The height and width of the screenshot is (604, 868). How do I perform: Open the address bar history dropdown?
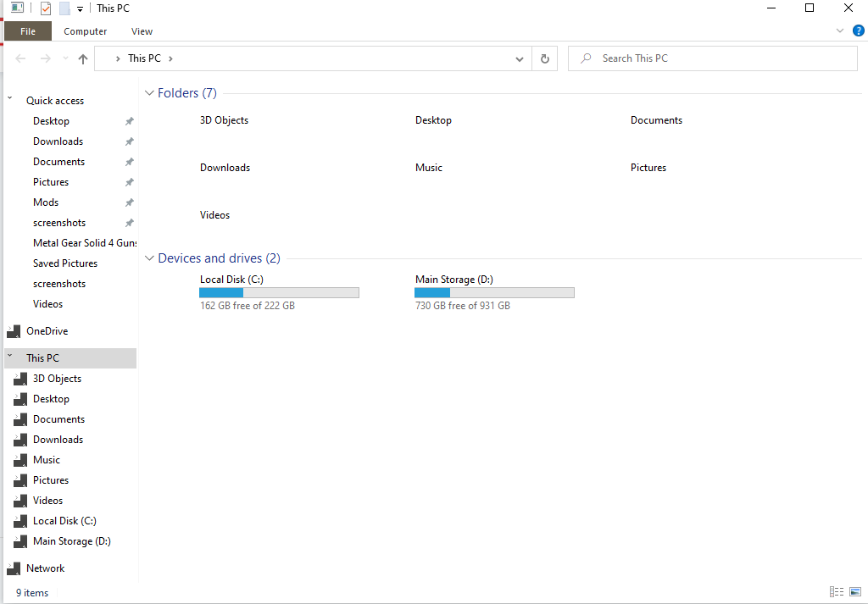(520, 58)
